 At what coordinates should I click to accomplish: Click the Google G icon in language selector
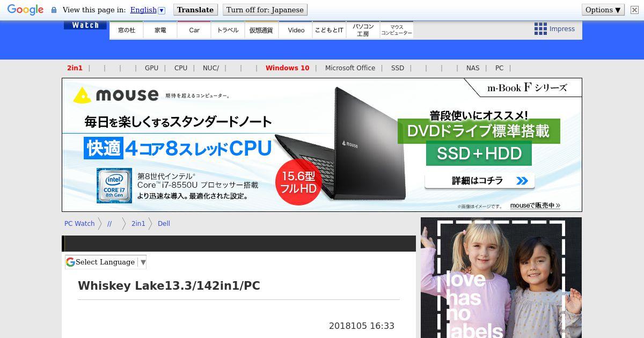70,262
